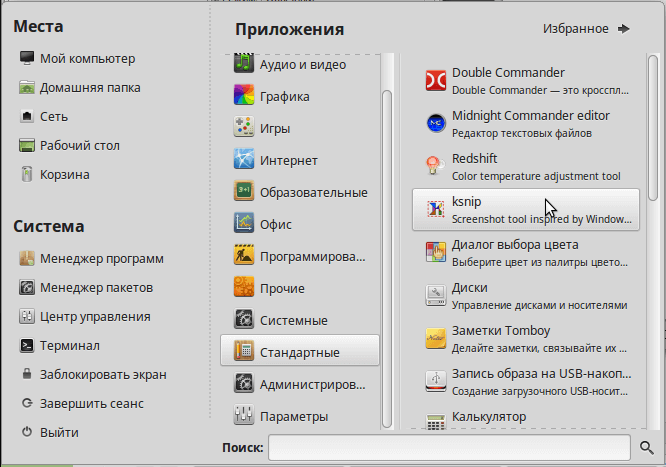This screenshot has height=467, width=666.
Task: Click the Домашняя папка link
Action: click(x=90, y=88)
